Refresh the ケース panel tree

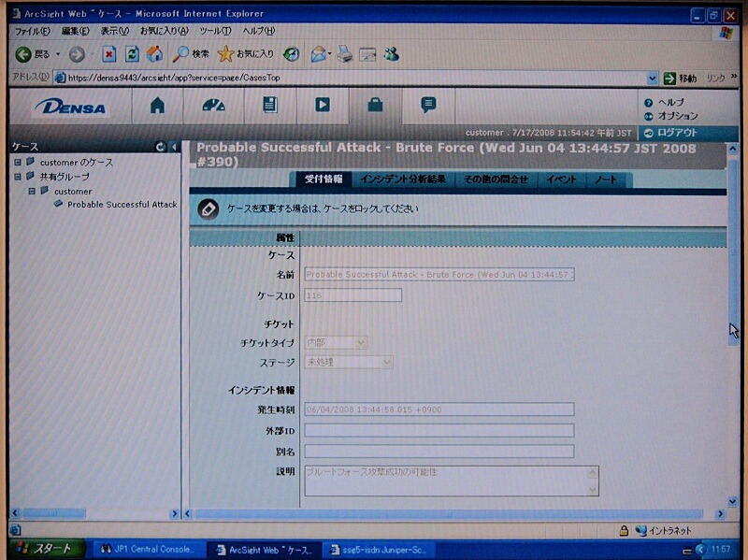click(x=160, y=147)
